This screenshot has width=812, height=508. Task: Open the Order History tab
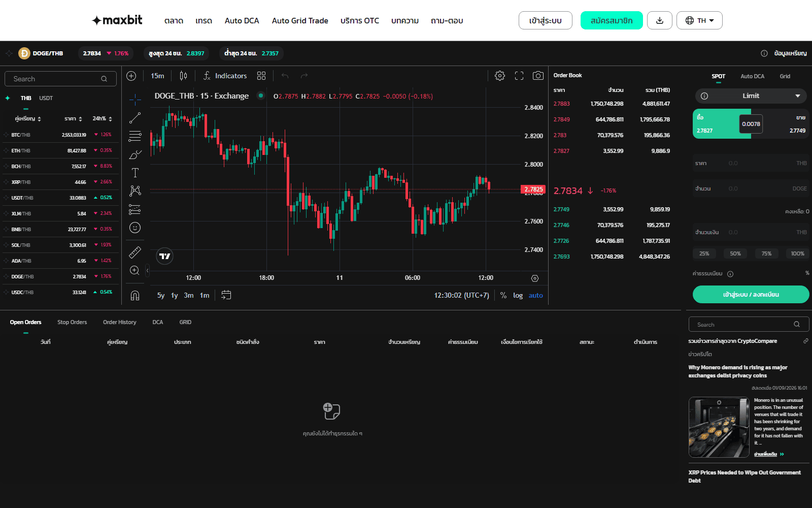coord(120,322)
